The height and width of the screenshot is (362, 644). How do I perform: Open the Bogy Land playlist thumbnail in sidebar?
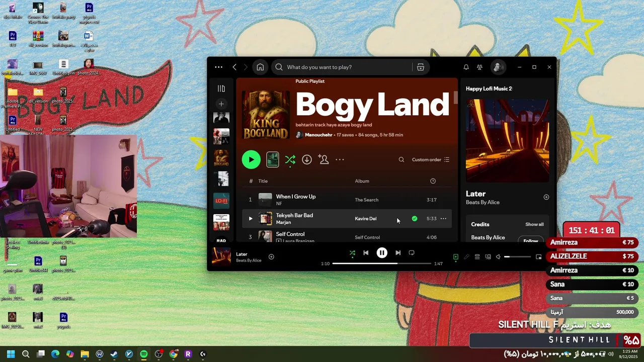pos(221,158)
